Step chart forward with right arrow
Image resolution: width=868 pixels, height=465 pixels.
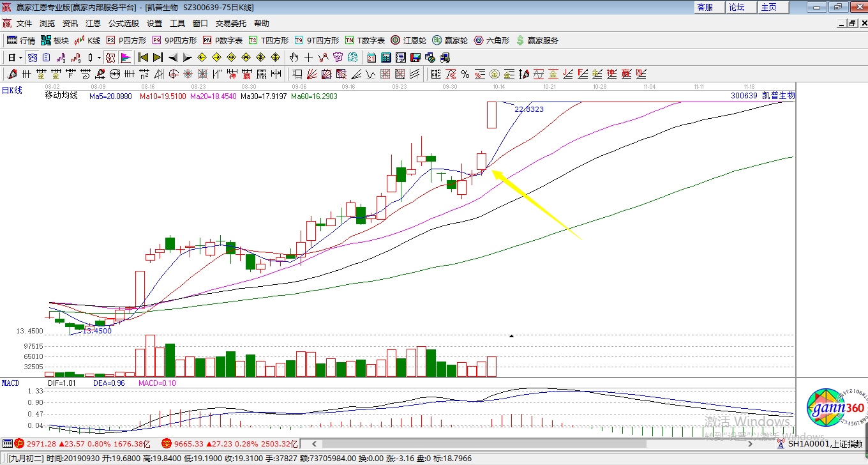click(187, 57)
